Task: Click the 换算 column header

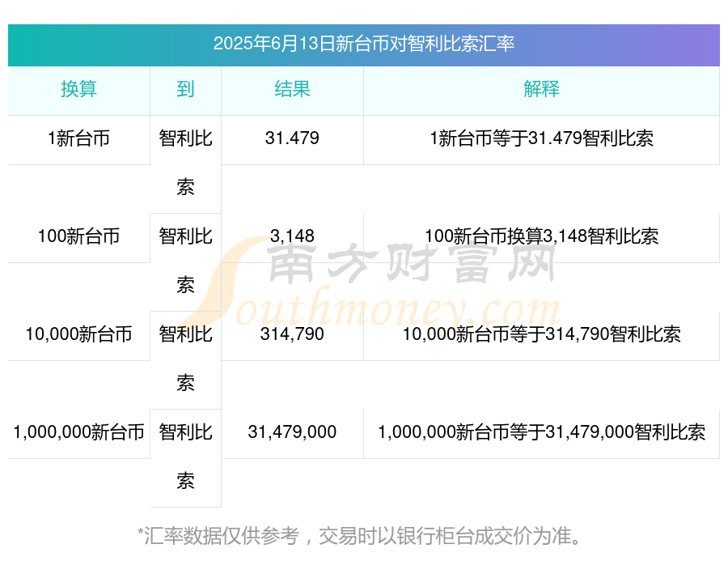Action: 79,89
